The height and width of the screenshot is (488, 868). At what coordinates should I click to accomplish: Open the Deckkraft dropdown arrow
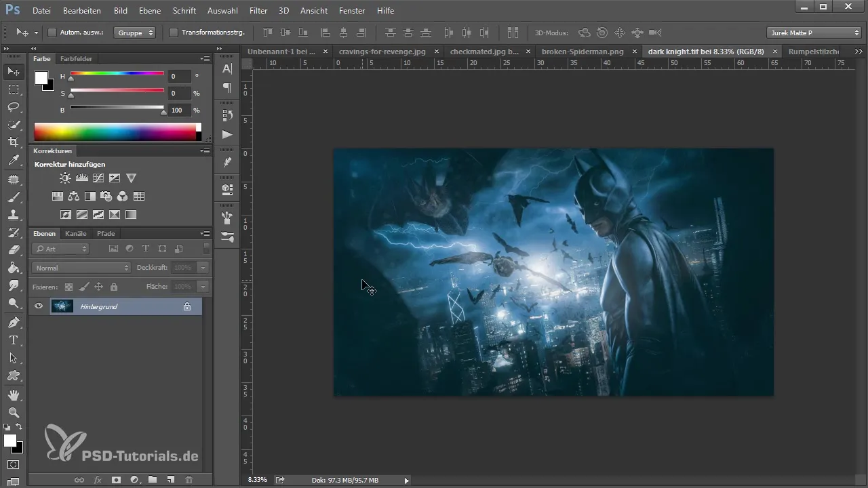point(203,268)
